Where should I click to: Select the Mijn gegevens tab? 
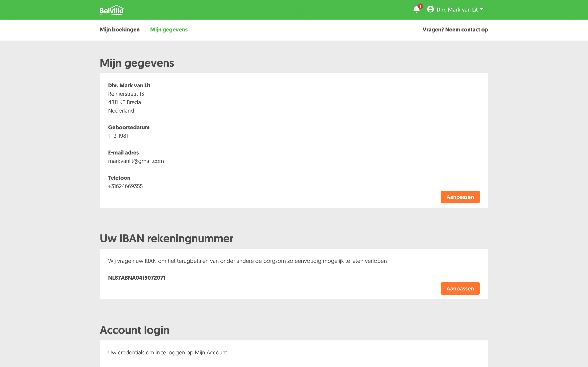[x=169, y=30]
